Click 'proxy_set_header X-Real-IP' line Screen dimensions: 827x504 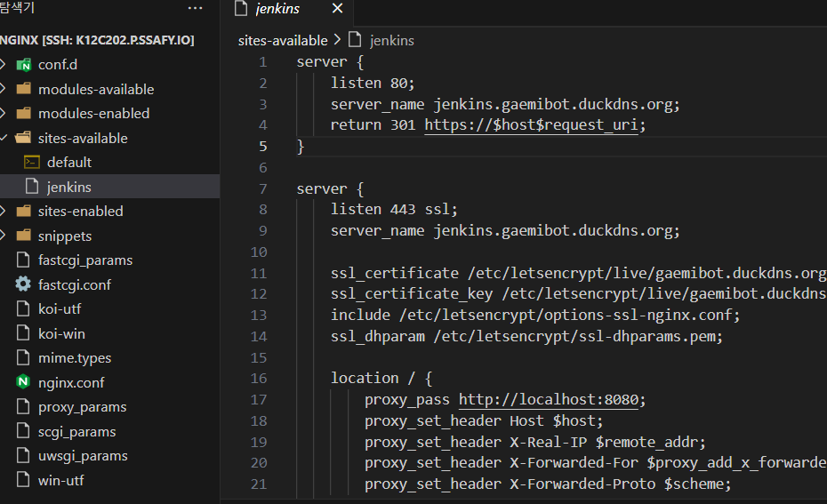[x=534, y=442]
